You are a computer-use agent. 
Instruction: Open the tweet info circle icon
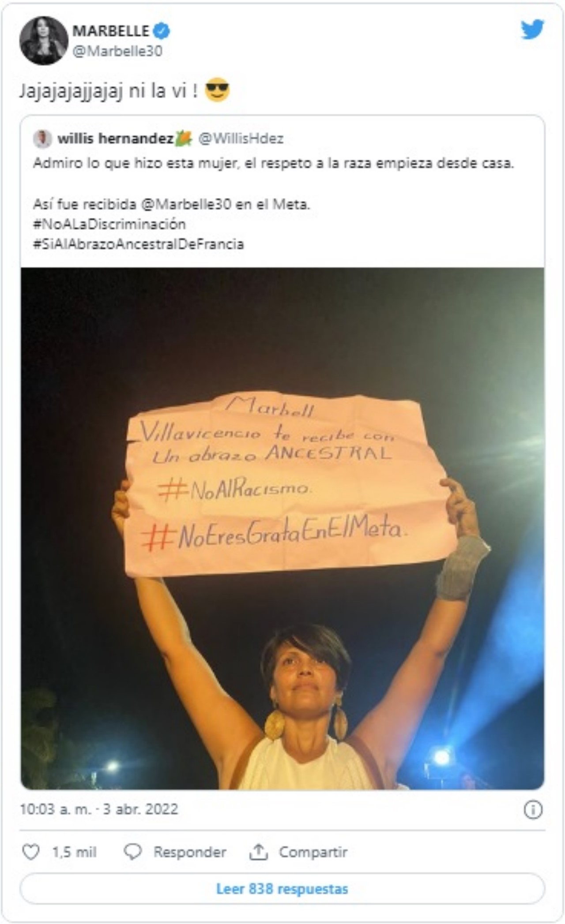(x=533, y=810)
